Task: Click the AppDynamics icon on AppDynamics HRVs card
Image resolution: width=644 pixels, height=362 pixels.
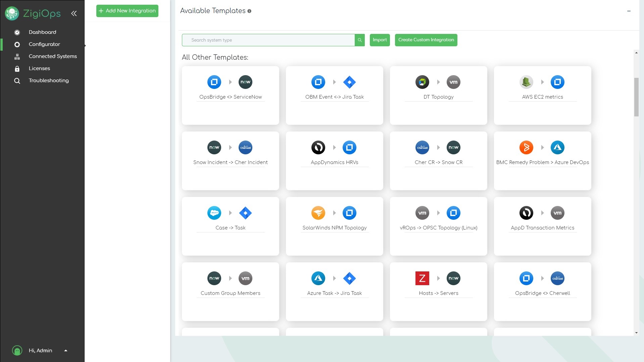Action: click(x=318, y=147)
